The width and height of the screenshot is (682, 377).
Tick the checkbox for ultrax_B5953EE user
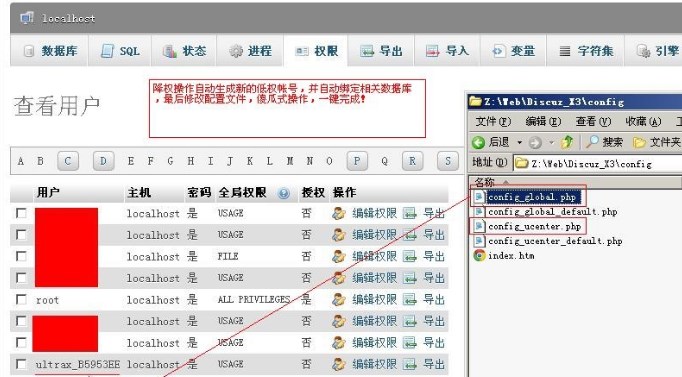click(21, 364)
